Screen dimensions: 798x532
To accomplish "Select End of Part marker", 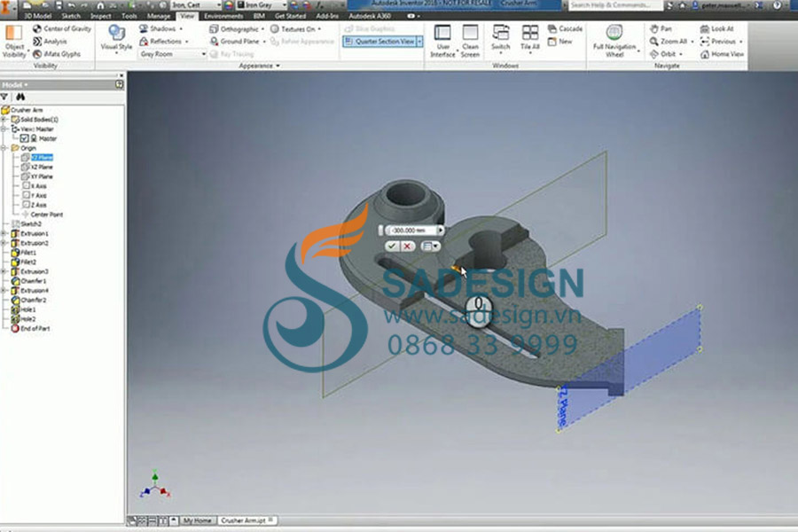I will coord(30,329).
